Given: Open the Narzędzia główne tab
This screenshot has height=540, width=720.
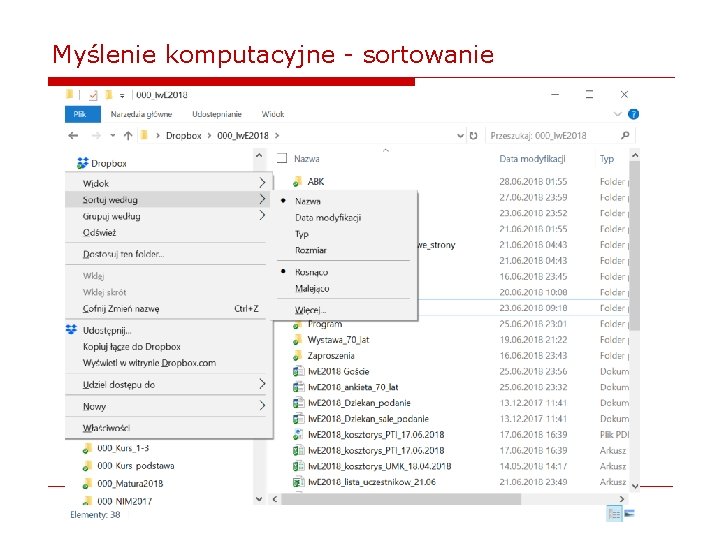Looking at the screenshot, I should tap(141, 114).
